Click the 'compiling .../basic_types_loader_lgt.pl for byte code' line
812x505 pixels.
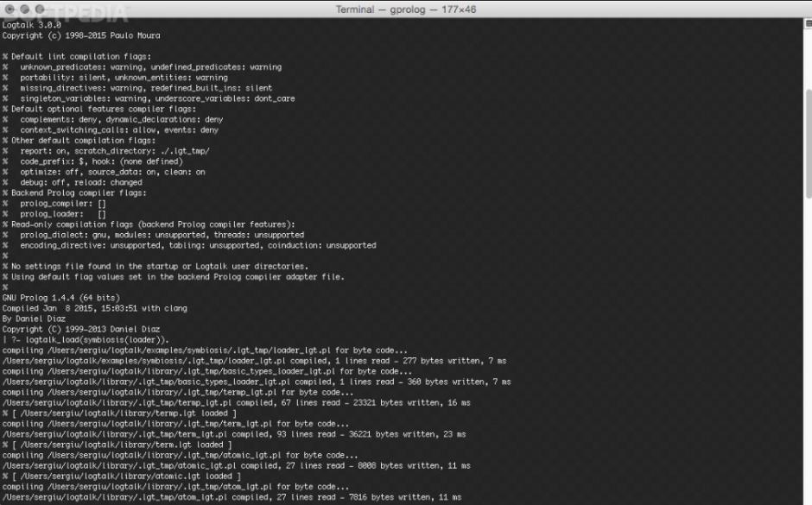click(207, 371)
